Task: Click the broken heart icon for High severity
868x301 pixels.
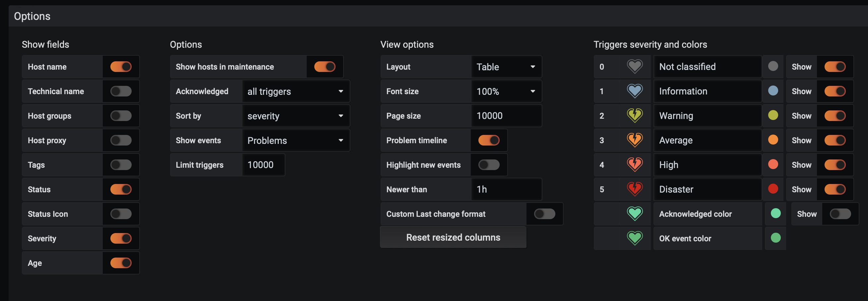Action: click(635, 165)
